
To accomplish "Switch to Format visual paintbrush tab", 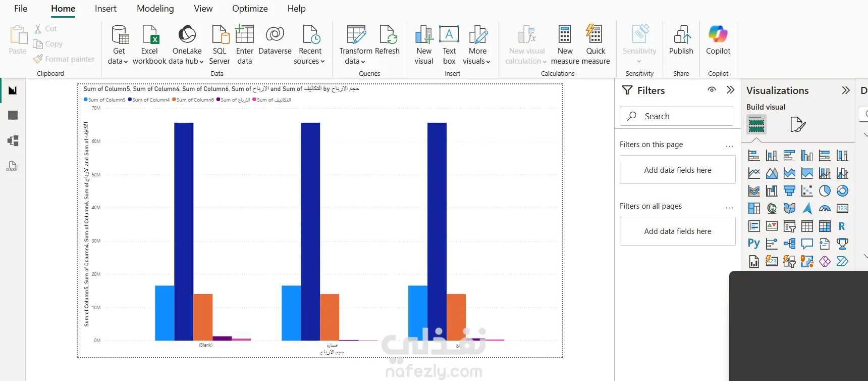I will 797,124.
